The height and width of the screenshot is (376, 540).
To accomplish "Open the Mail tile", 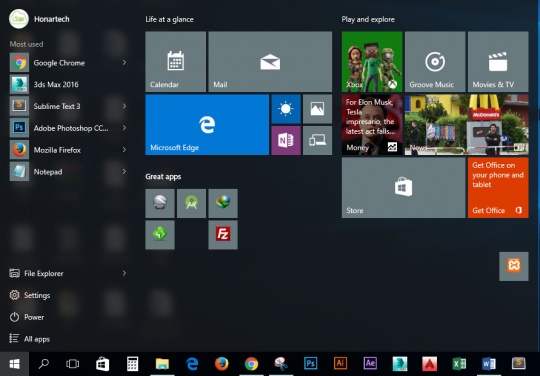I will pyautogui.click(x=270, y=62).
